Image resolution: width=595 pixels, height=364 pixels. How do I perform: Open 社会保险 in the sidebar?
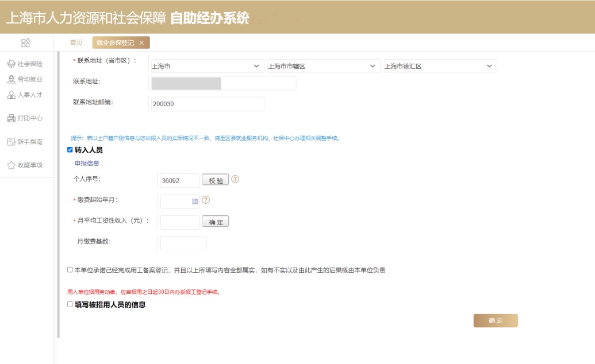[25, 64]
